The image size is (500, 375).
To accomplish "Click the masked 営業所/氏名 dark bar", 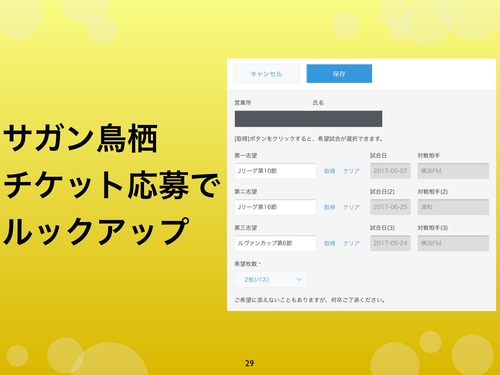I will (x=308, y=119).
